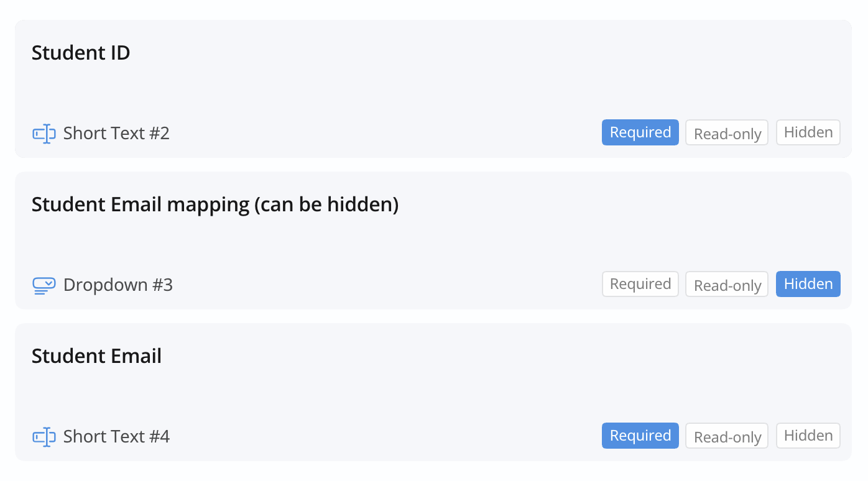Click the Short Text #4 field icon
This screenshot has width=868, height=481.
(x=44, y=437)
